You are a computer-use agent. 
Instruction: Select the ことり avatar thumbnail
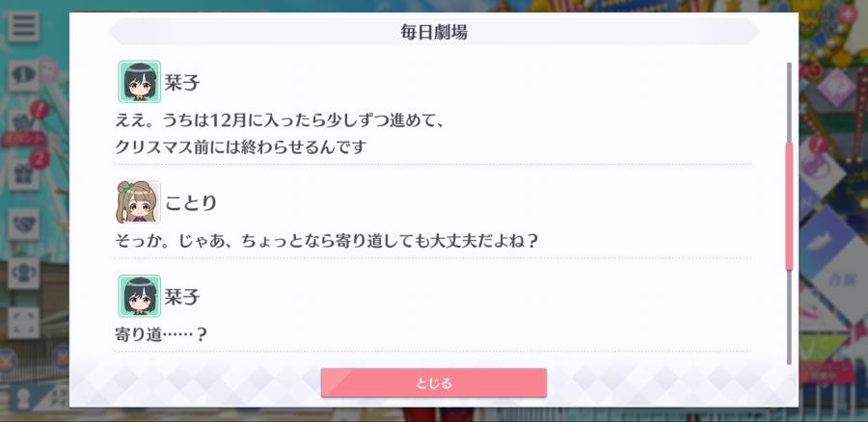pyautogui.click(x=138, y=202)
